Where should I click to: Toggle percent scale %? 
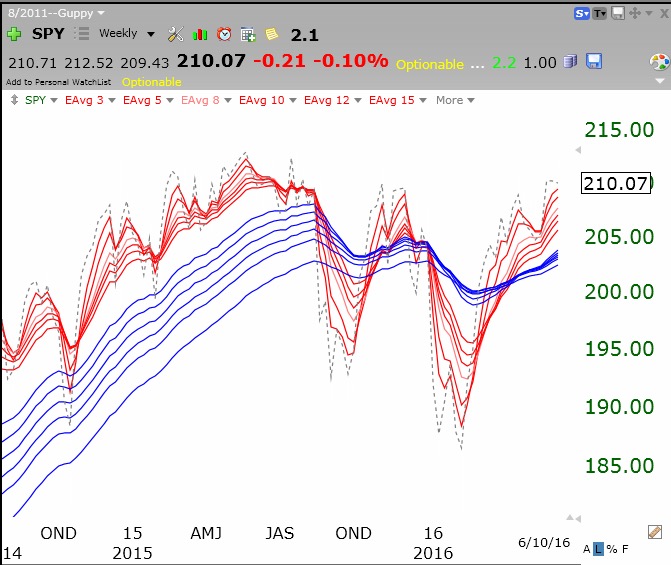coord(612,549)
